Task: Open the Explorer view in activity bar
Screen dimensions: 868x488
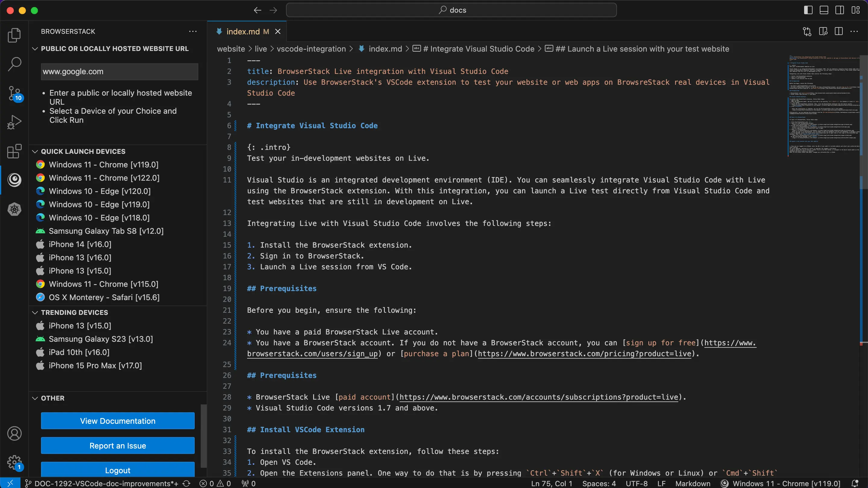Action: pyautogui.click(x=14, y=35)
